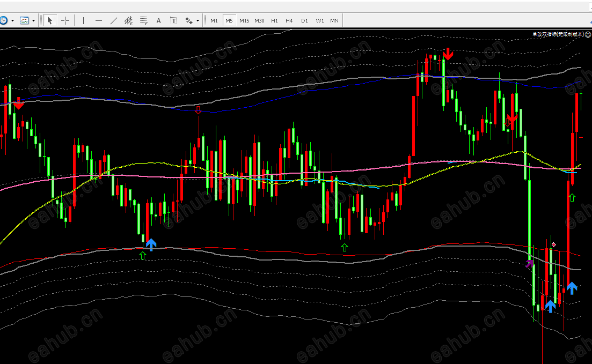The image size is (592, 364).
Task: Click the expert advisor smiley face icon
Action: click(x=588, y=34)
